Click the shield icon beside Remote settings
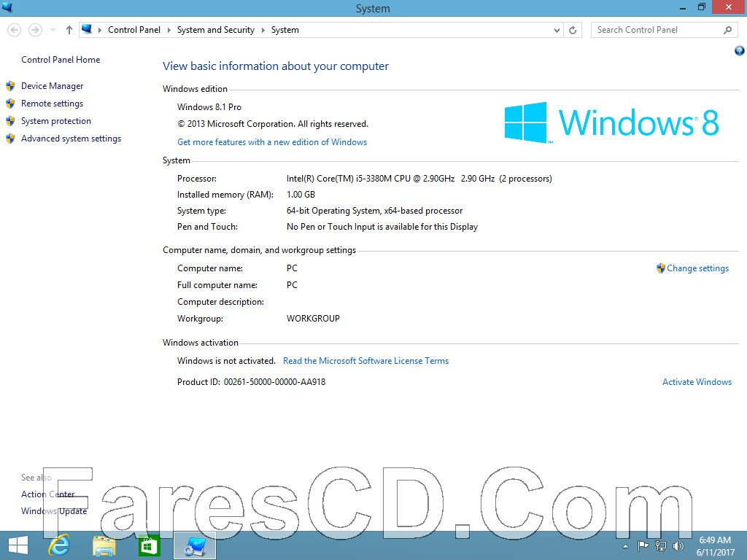 tap(10, 104)
